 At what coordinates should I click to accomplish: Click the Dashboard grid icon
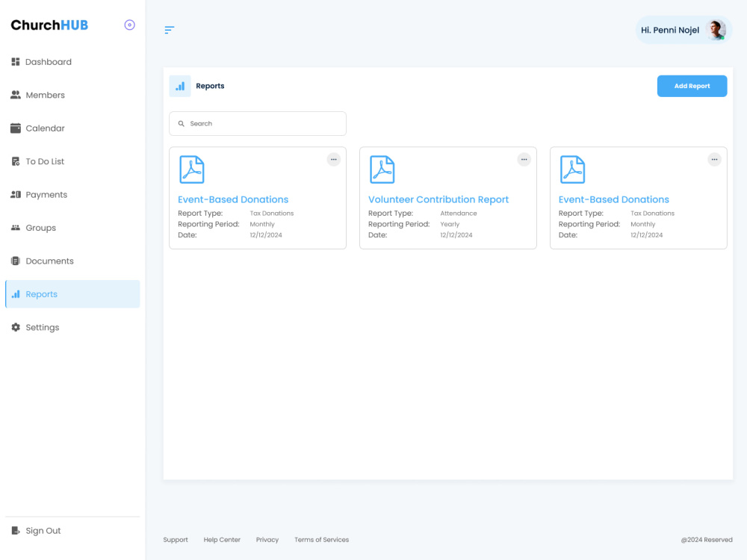click(16, 62)
